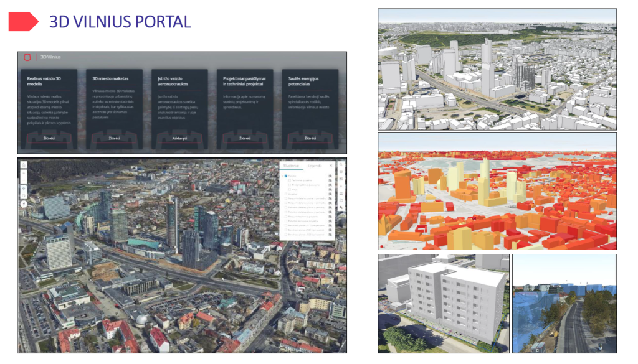Check the Projektiniai pasiūlymai sublayer checkbox
Image resolution: width=638 pixels, height=364 pixels.
click(290, 185)
